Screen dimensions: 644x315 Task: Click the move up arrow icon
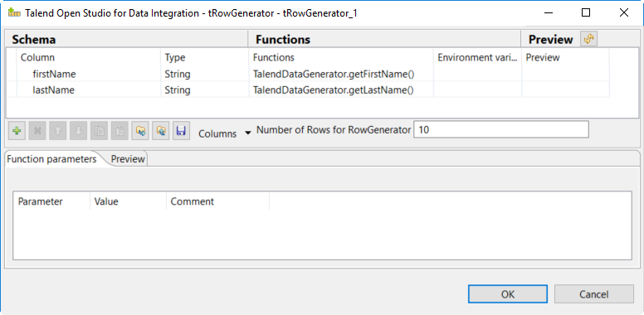[58, 131]
